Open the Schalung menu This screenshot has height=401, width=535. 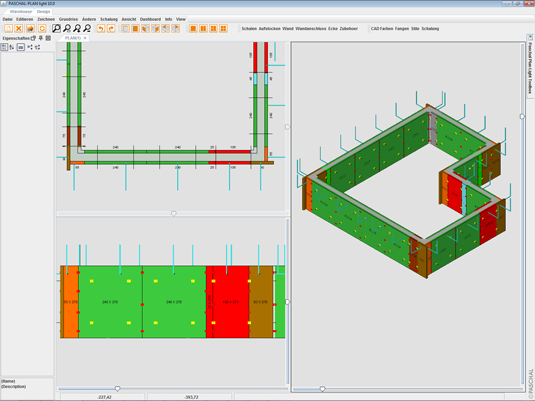pos(109,19)
